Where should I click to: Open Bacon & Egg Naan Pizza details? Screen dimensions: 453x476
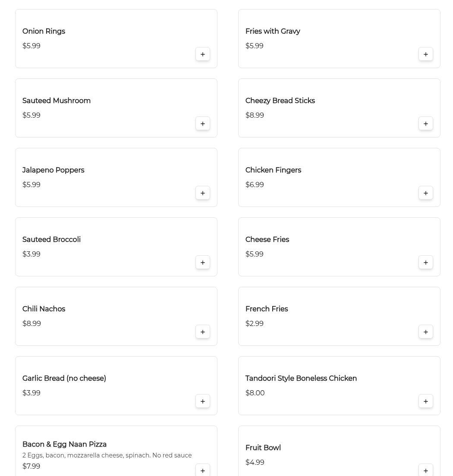64,445
